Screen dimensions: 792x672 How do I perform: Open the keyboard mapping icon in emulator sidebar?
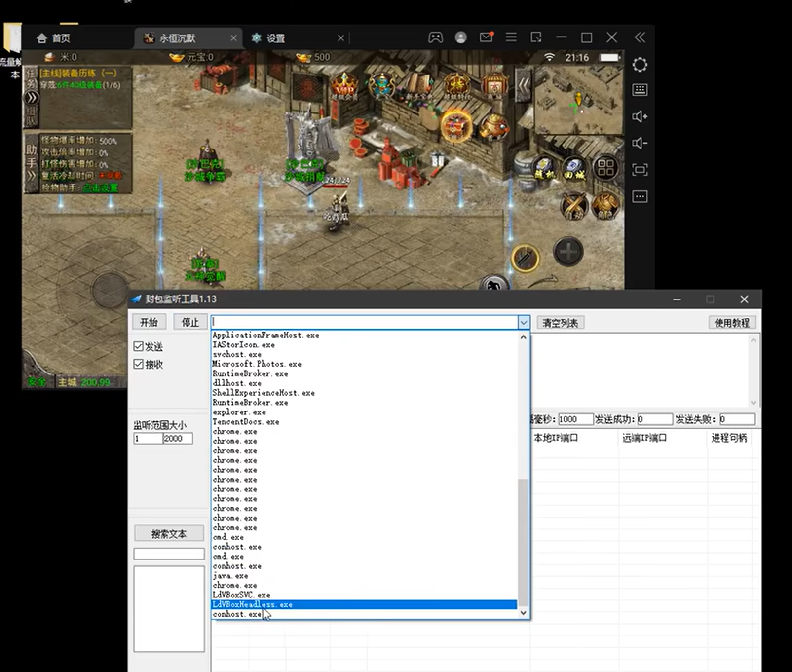click(x=640, y=90)
